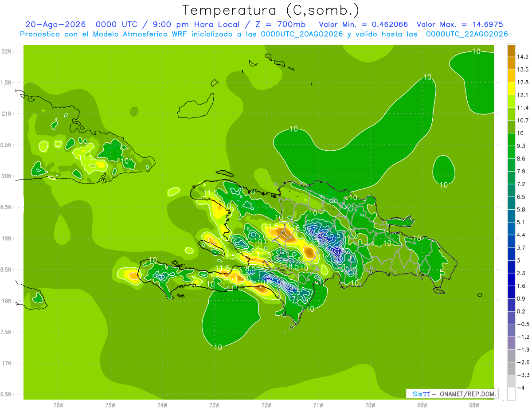Screen dimensions: 532x411
Task: Click the "0.9" colorbar value
Action: (x=521, y=298)
